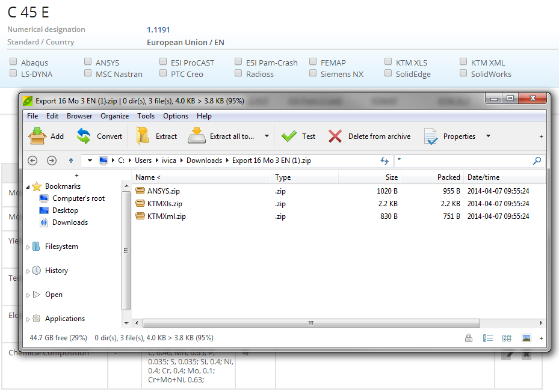The height and width of the screenshot is (392, 559).
Task: Tick the ESI ProCAST checkbox
Action: tap(163, 61)
